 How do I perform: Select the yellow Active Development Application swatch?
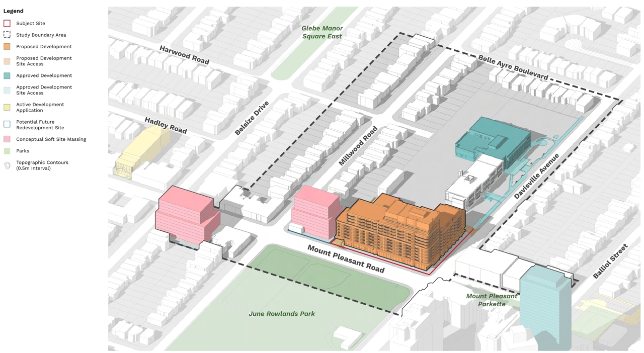[7, 107]
